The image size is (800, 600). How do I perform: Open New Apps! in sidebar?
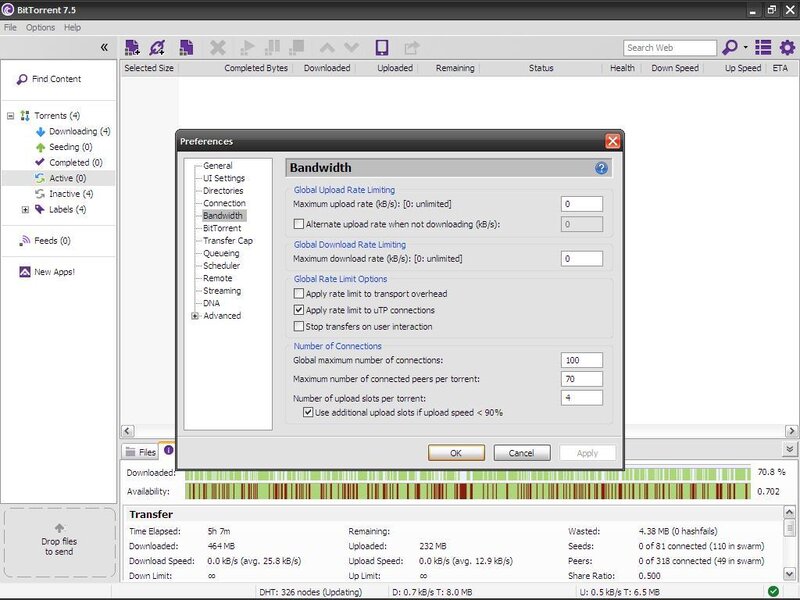pos(47,272)
